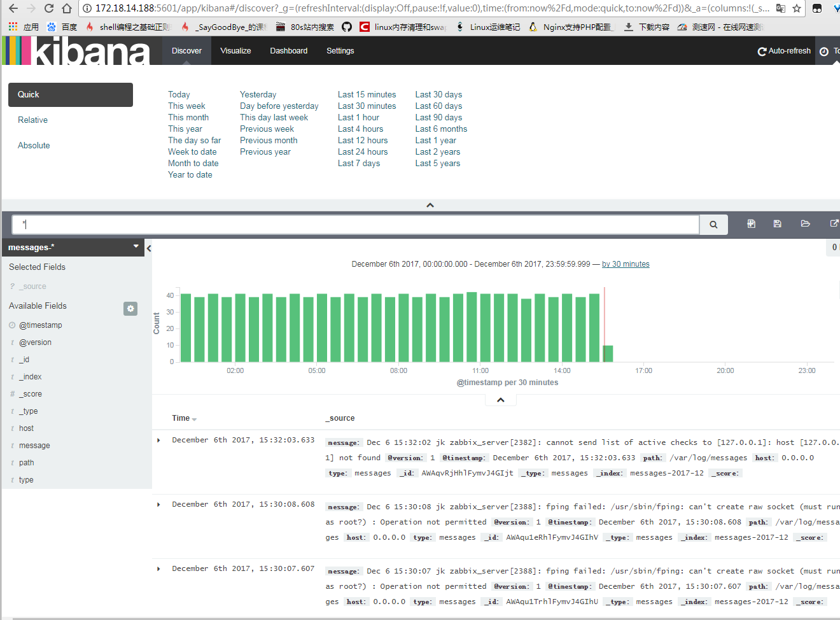Select Relative time mode
This screenshot has width=840, height=620.
tap(32, 120)
